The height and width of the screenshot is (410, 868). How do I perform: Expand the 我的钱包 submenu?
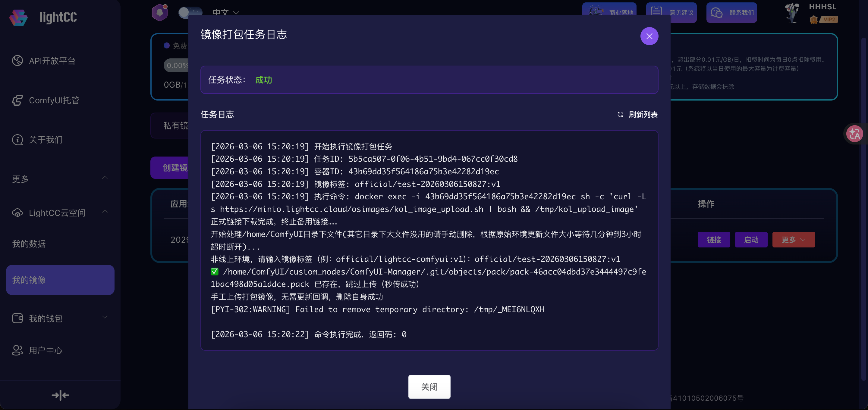(105, 317)
